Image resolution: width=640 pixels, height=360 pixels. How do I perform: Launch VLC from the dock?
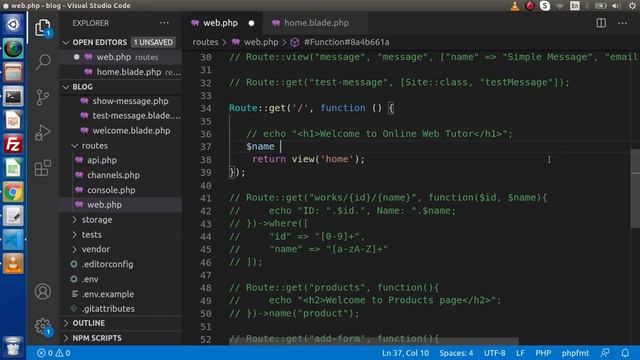coord(13,263)
